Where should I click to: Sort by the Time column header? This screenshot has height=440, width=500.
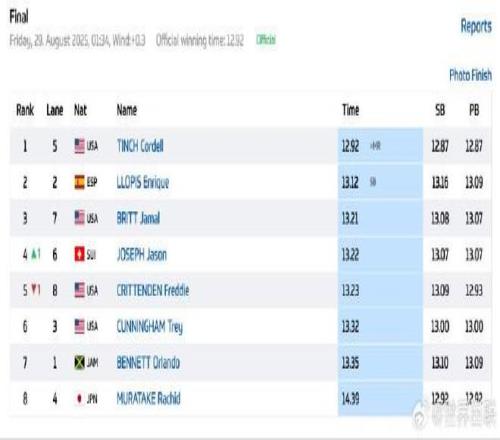(x=350, y=110)
